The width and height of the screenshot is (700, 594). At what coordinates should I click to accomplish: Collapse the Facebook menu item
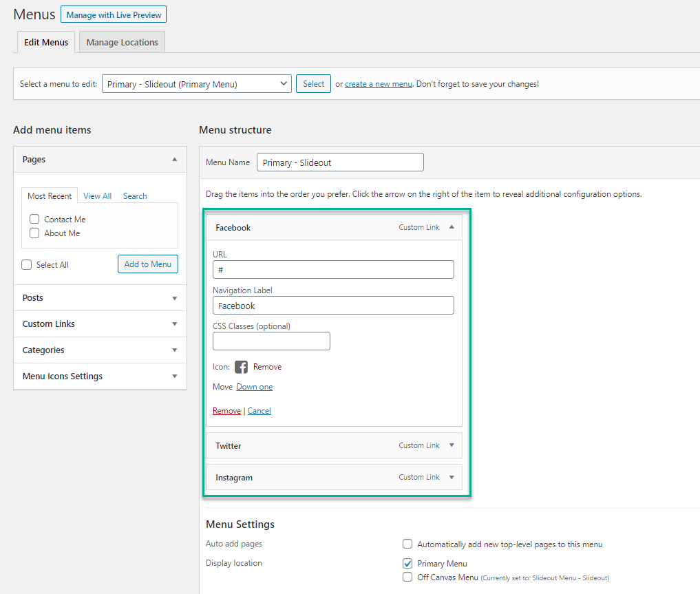(x=452, y=227)
